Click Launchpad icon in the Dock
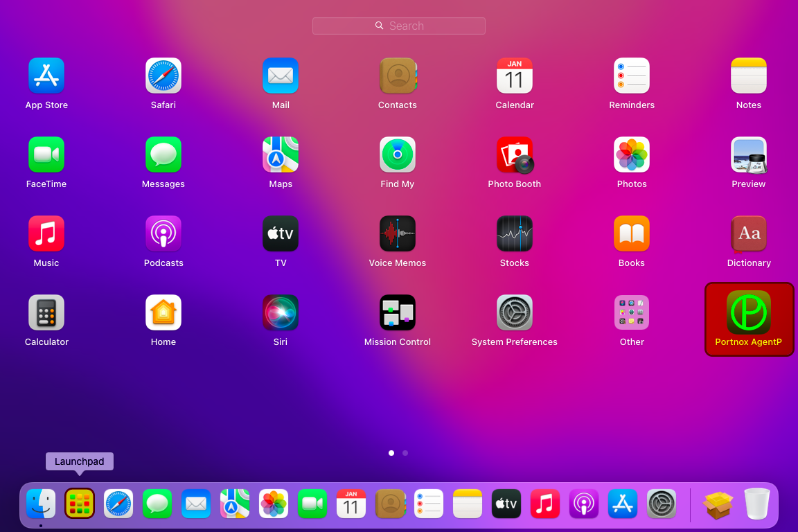Image resolution: width=798 pixels, height=532 pixels. pyautogui.click(x=80, y=504)
